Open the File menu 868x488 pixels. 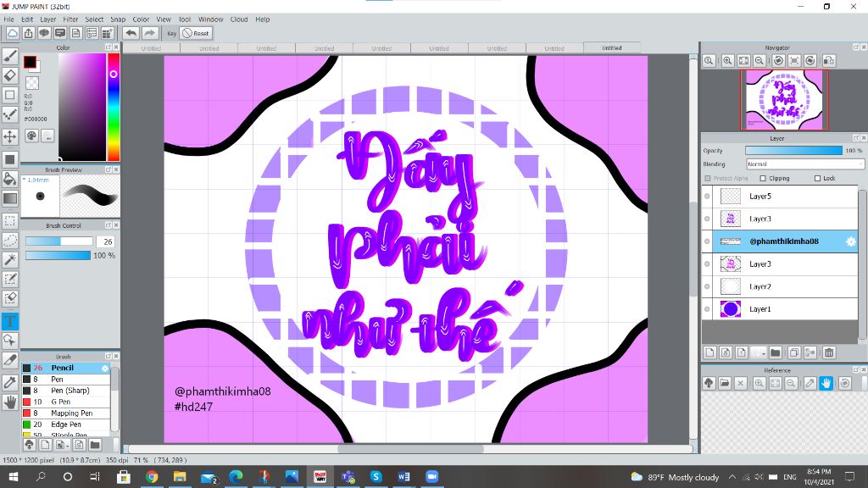8,19
